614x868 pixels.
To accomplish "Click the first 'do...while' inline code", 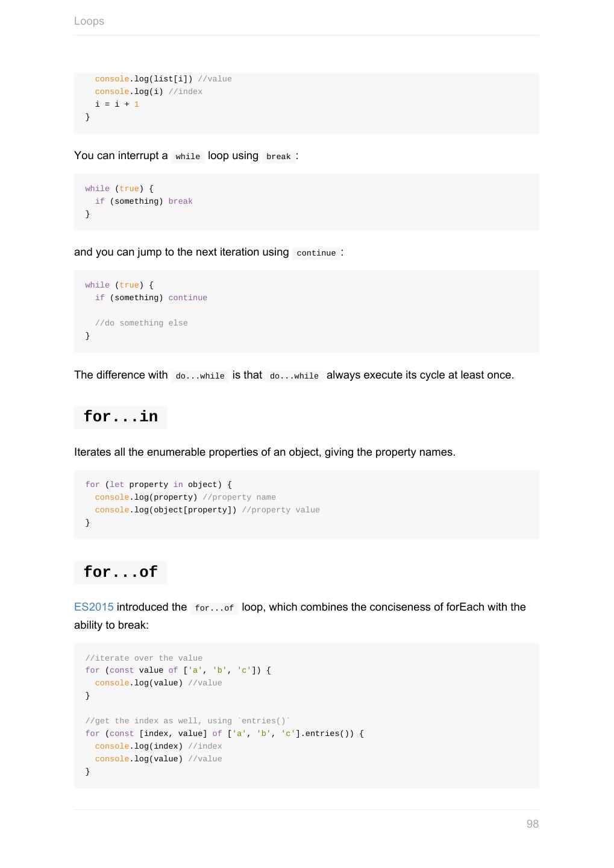I will coord(200,376).
